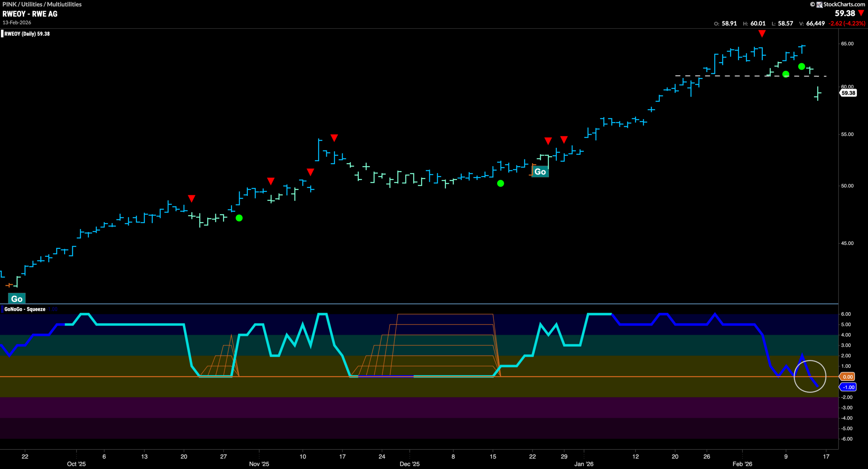Click the Nov '25 month label

[x=259, y=464]
